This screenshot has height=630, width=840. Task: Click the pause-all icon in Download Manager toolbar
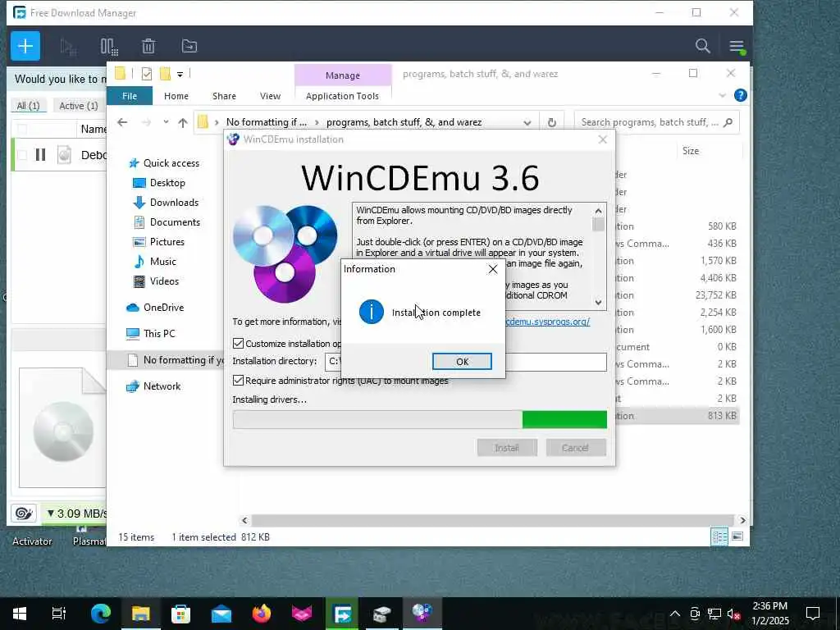[109, 47]
